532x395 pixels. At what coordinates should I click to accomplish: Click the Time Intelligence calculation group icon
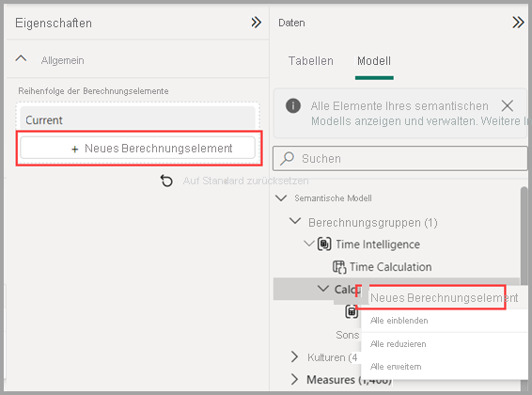pyautogui.click(x=324, y=244)
